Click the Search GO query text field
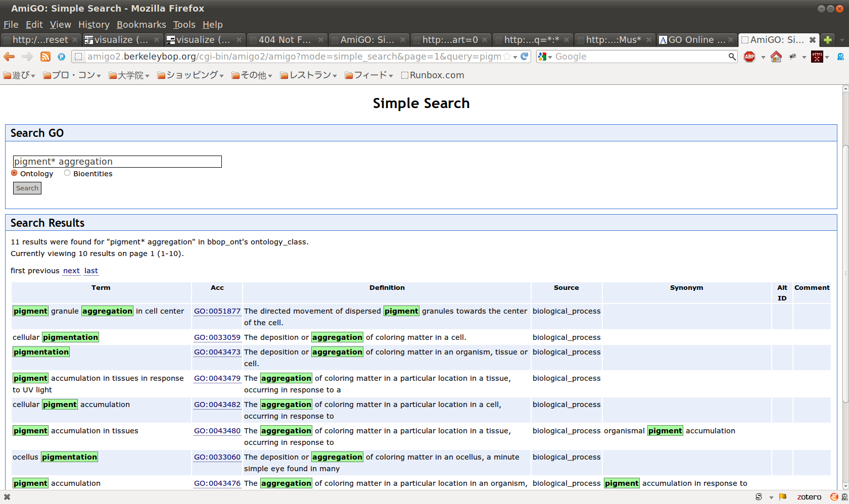Screen dimensions: 849x504 pyautogui.click(x=117, y=162)
